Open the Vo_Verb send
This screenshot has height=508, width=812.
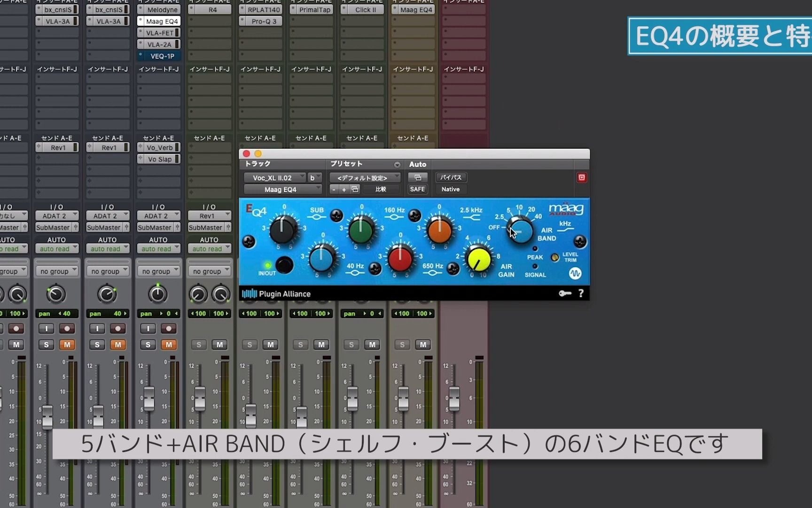[x=159, y=147]
